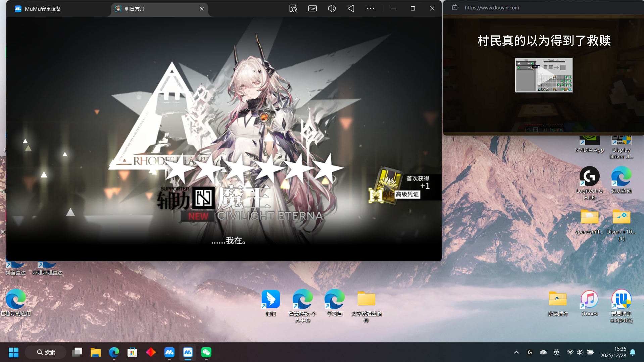Expand the MuMu three-dots more menu
This screenshot has width=644, height=362.
[370, 8]
